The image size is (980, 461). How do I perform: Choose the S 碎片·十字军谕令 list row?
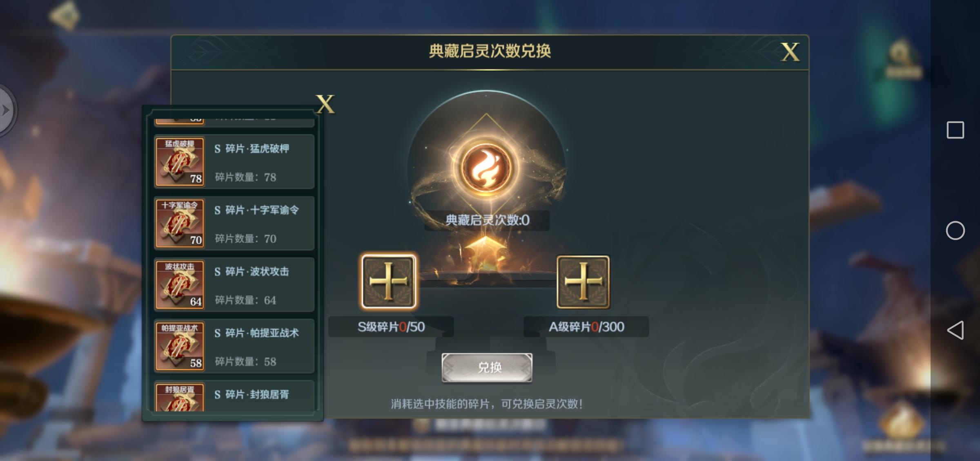(234, 223)
